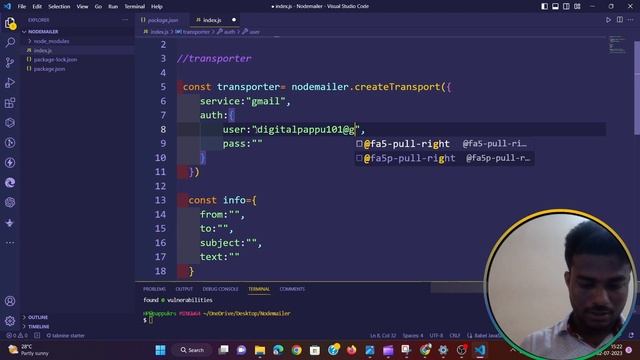640x360 pixels.
Task: Open the Edit menu
Action: 37,7
